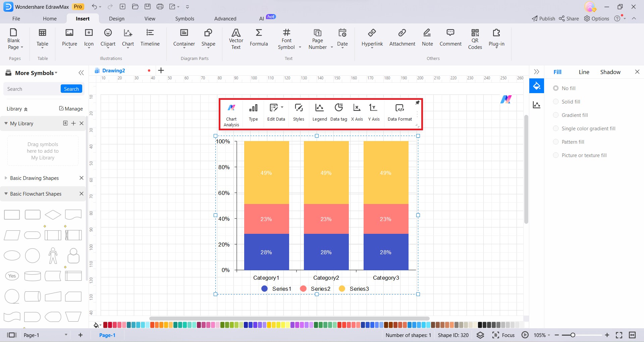The image size is (644, 342).
Task: Collapse My Library section
Action: 6,123
